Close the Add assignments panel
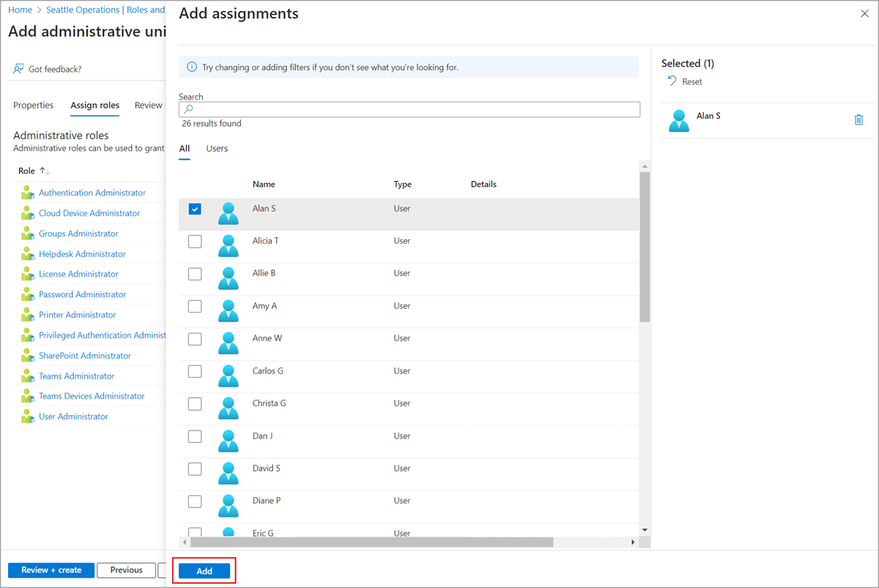The height and width of the screenshot is (588, 879). (x=864, y=14)
